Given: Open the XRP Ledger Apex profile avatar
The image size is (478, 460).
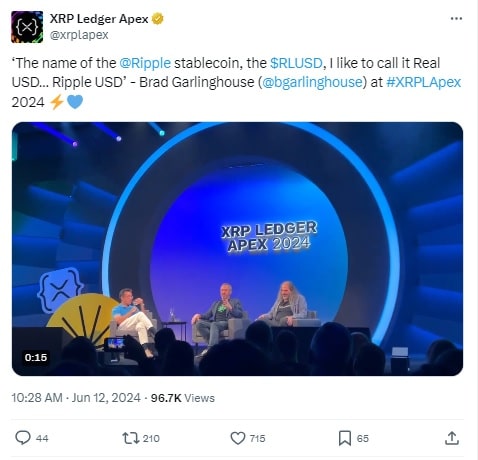Looking at the screenshot, I should [x=27, y=27].
